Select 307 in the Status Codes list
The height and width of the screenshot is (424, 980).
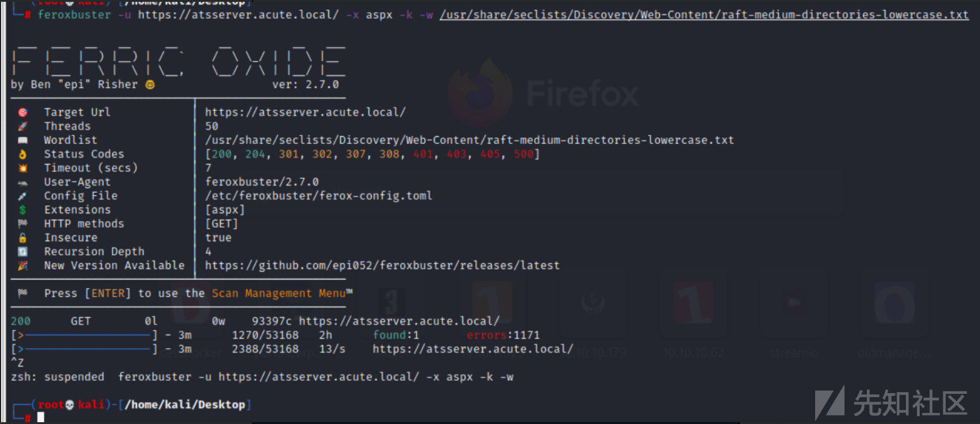[x=356, y=154]
